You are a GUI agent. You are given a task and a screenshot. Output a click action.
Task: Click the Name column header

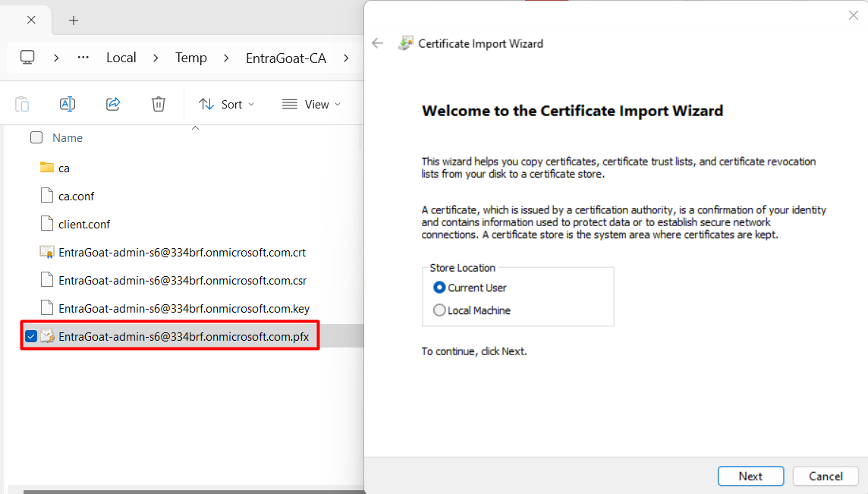68,138
